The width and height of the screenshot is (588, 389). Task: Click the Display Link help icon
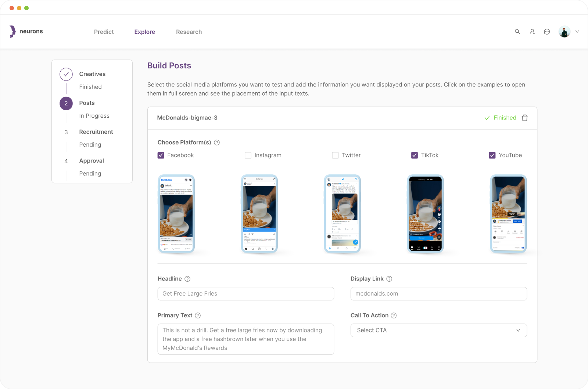click(389, 279)
